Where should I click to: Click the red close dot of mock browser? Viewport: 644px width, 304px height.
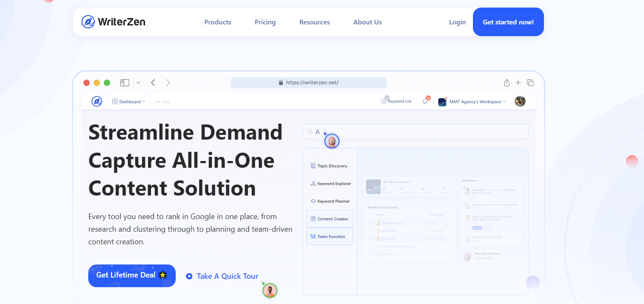pos(87,83)
